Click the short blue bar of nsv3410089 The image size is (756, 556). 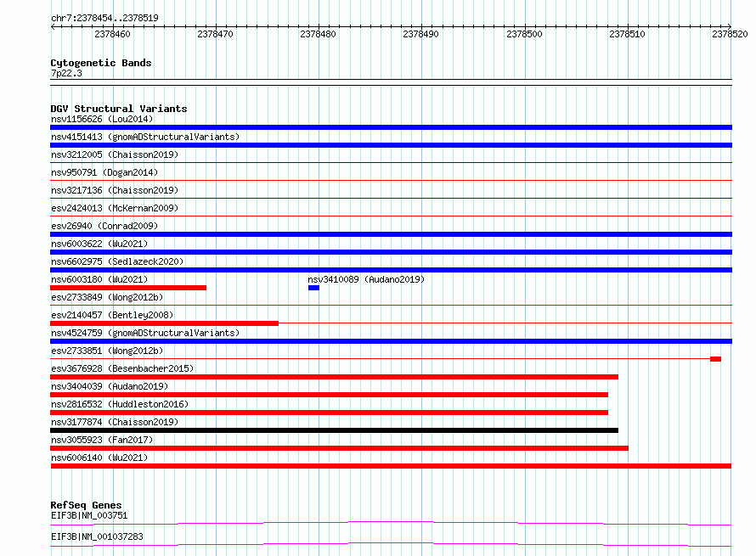[x=314, y=288]
